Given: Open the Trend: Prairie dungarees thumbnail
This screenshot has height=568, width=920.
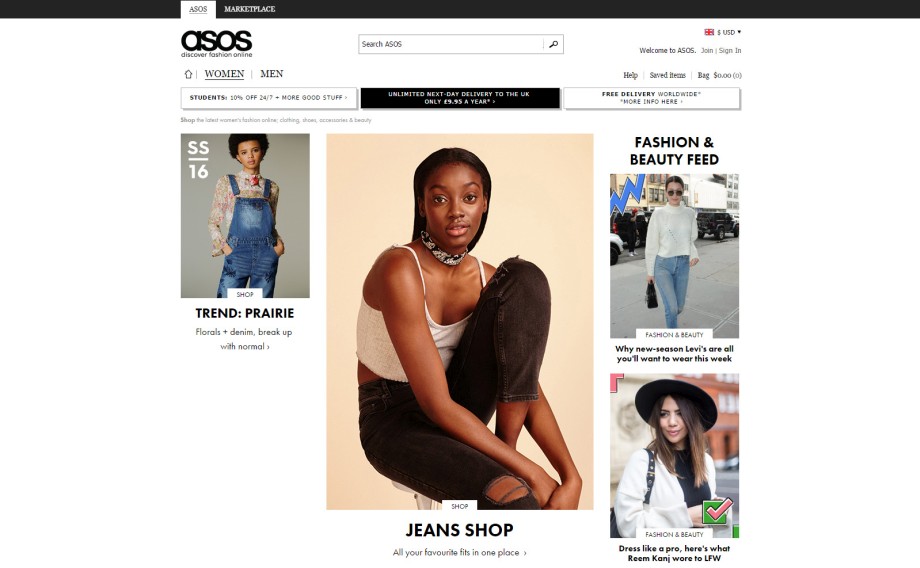Looking at the screenshot, I should [245, 216].
